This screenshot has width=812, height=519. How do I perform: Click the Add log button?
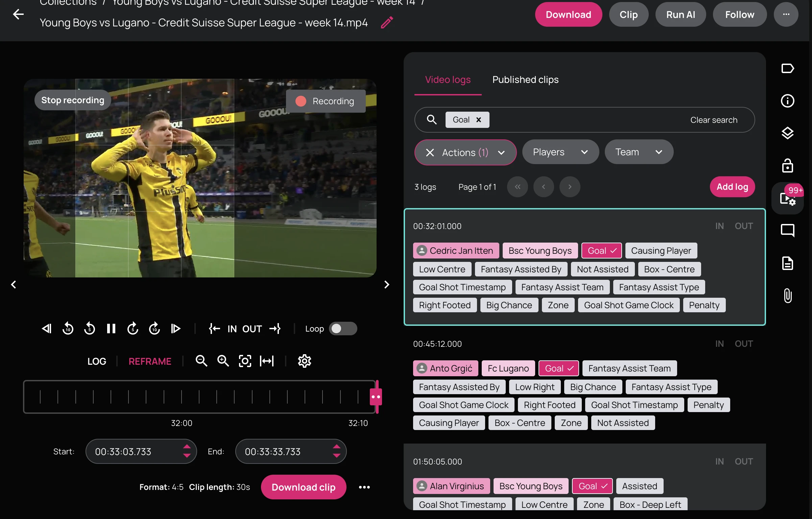coord(732,187)
